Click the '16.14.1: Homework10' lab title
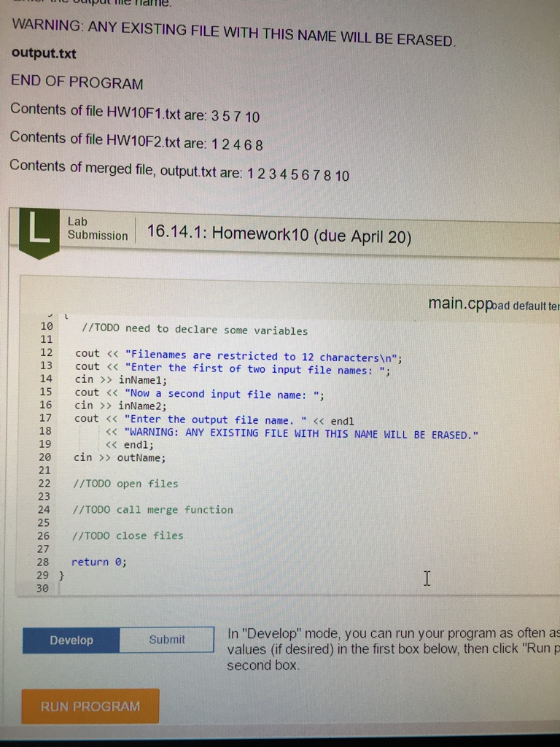560x747 pixels. click(x=279, y=234)
